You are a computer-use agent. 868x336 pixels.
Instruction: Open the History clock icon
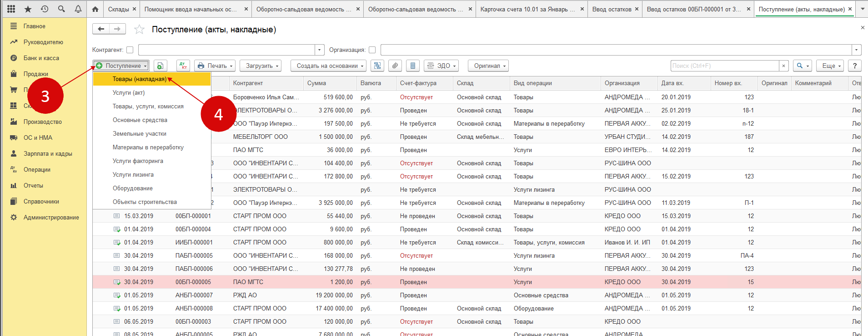click(x=45, y=9)
